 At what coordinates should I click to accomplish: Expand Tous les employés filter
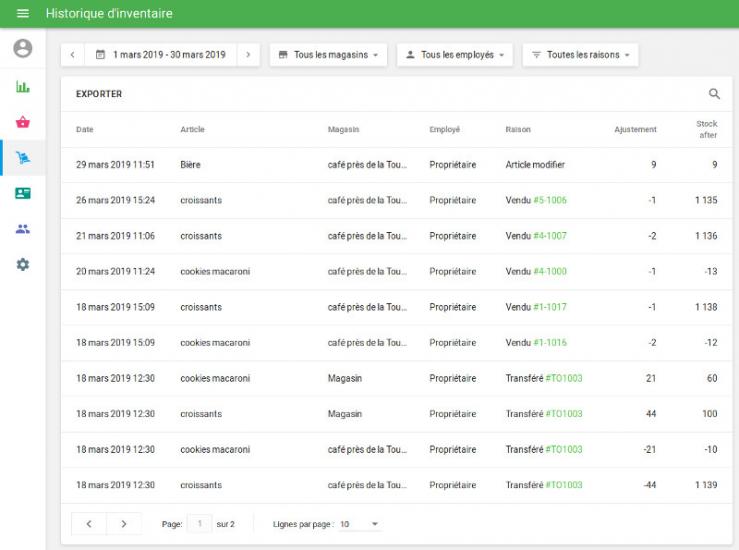click(454, 55)
